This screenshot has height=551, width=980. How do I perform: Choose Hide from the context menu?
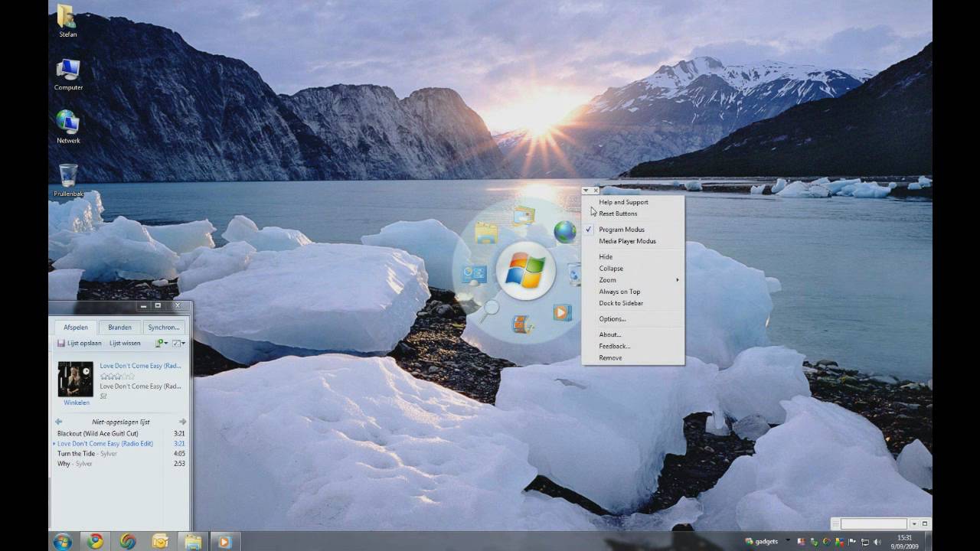632,257
